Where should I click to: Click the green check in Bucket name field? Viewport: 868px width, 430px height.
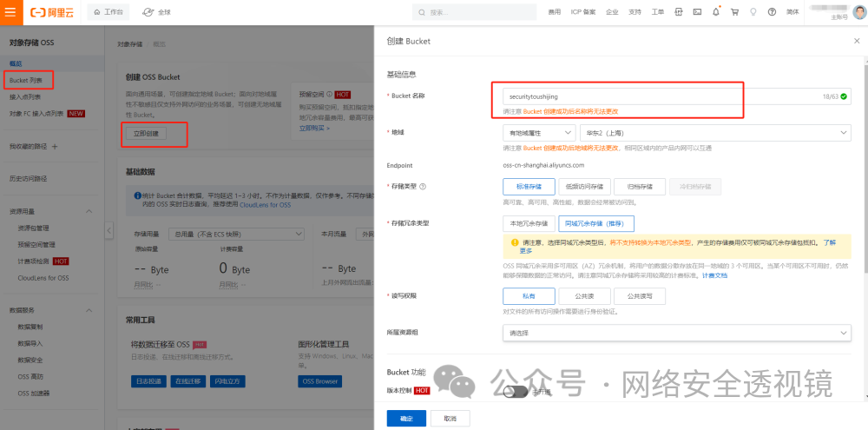tap(844, 96)
